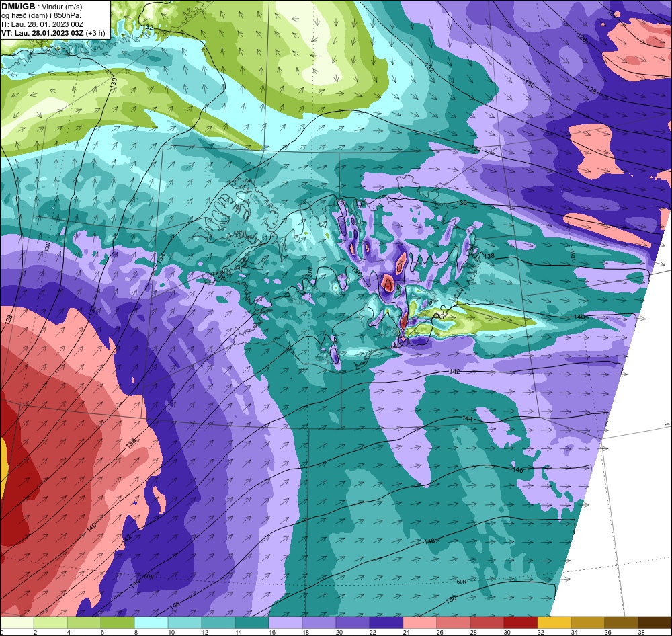Screen dimensions: 672x636
Task: Select the 'IT: Lau. 28. 01. 2023 00Z' line
Action: coord(42,24)
